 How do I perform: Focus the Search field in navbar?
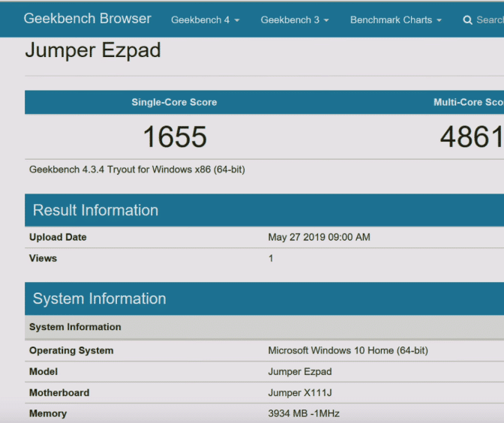(490, 20)
